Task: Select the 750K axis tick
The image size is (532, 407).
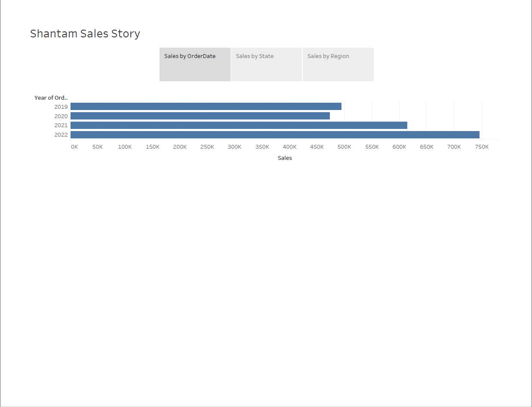Action: click(x=482, y=147)
